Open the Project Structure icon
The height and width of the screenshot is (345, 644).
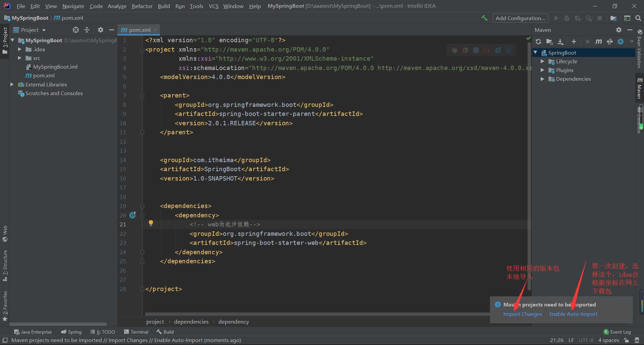click(x=613, y=18)
